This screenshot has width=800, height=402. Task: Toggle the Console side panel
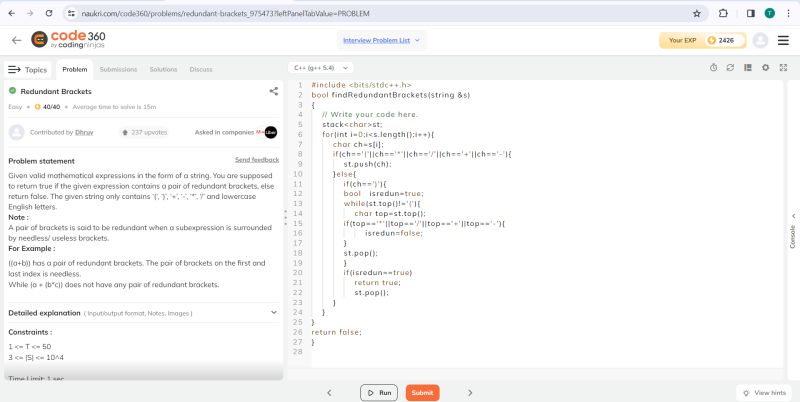[x=793, y=231]
